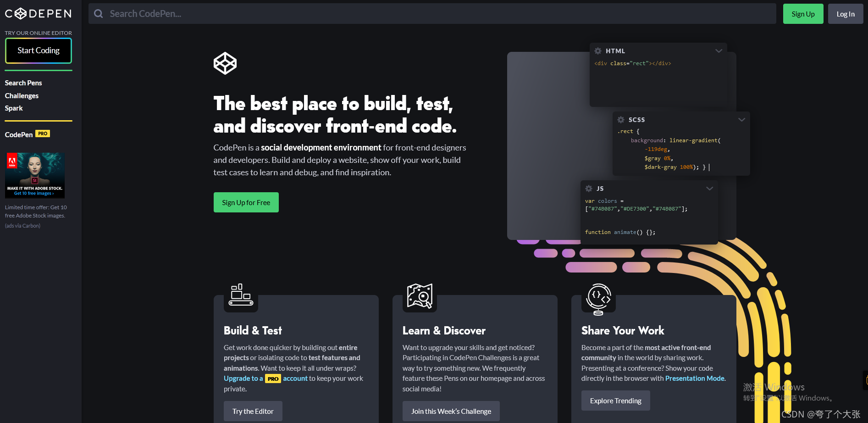868x423 pixels.
Task: Click the CodePen logo in the sidebar
Action: tap(38, 14)
